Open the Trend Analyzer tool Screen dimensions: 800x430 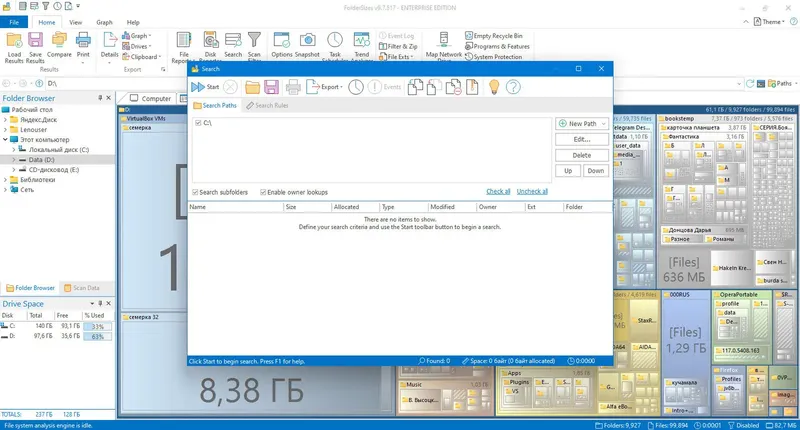coord(362,47)
